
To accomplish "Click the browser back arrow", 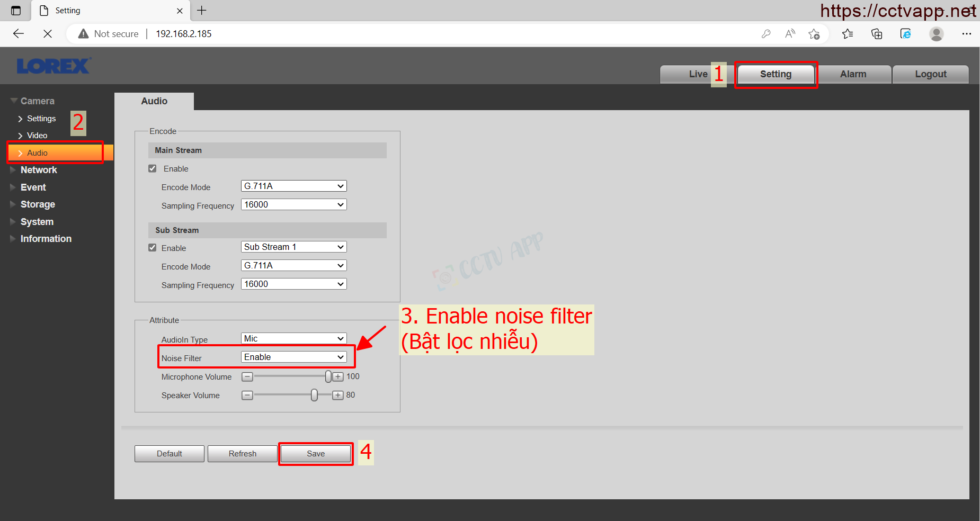I will 19,34.
